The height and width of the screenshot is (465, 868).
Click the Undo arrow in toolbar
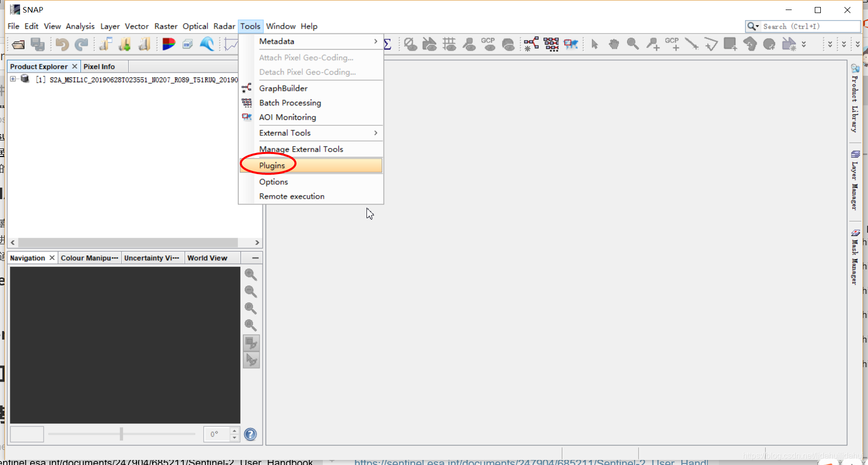[x=62, y=45]
